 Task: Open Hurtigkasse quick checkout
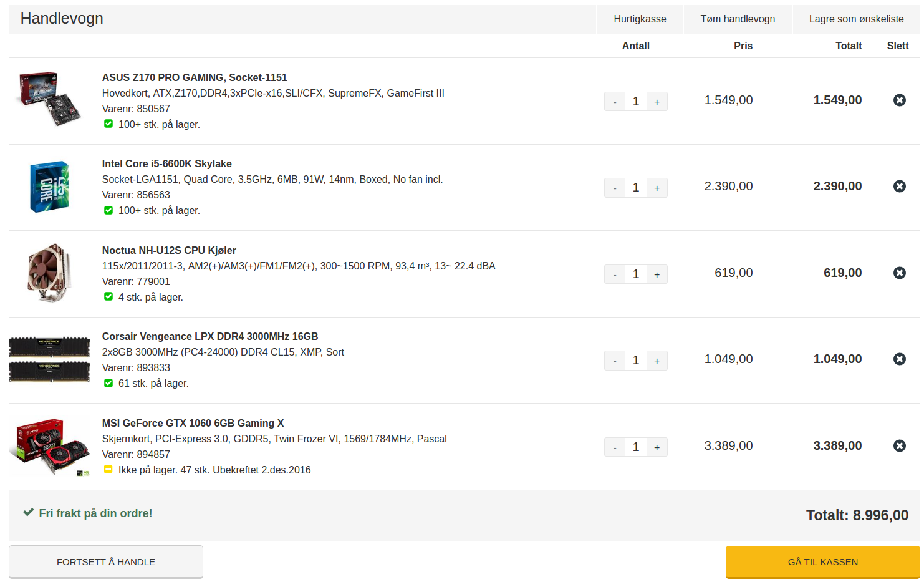click(x=640, y=19)
